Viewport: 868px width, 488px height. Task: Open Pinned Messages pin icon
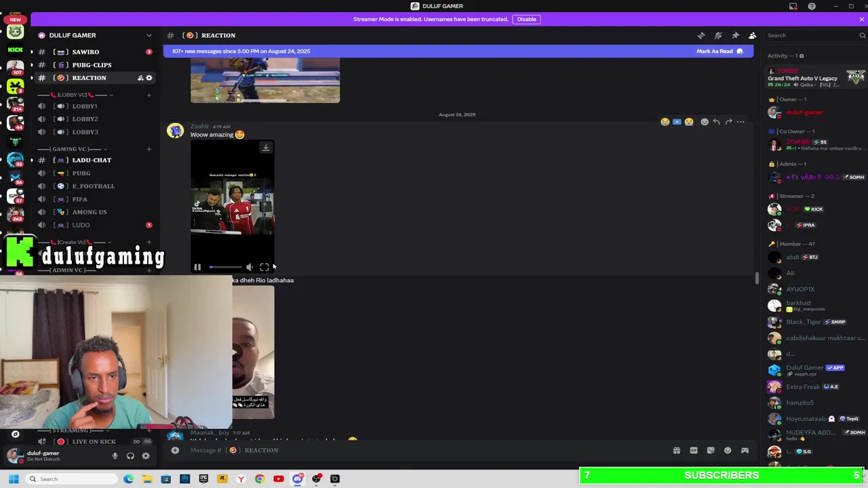pos(735,35)
